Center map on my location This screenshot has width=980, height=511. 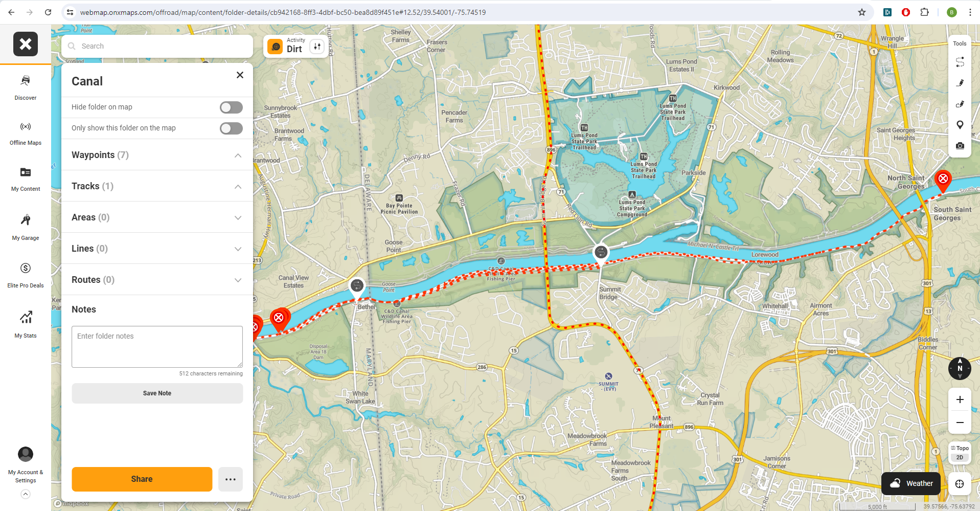point(959,484)
